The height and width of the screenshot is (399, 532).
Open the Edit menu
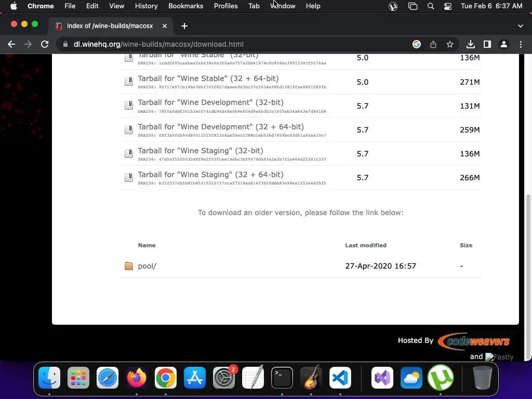pyautogui.click(x=92, y=6)
